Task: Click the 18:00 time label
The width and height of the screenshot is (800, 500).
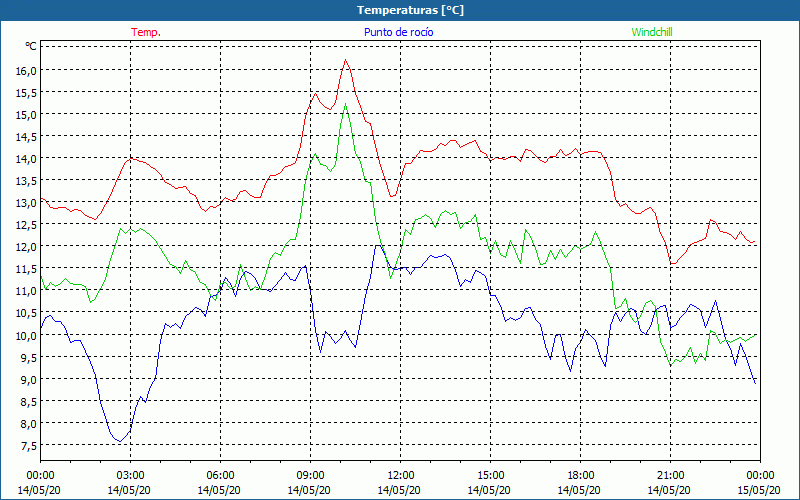Action: (580, 476)
